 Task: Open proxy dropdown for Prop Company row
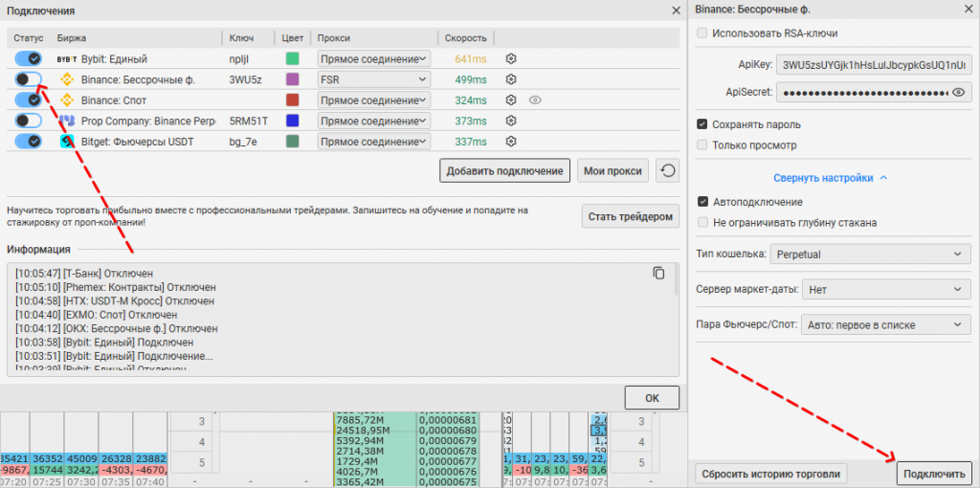(x=374, y=121)
